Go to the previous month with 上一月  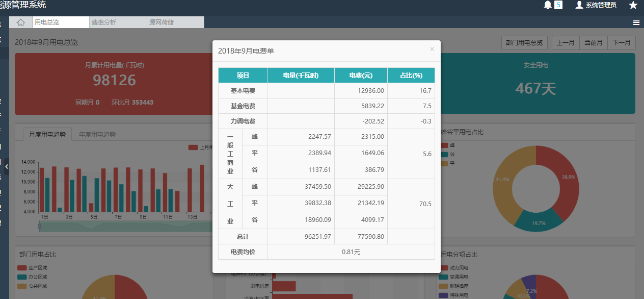(566, 43)
